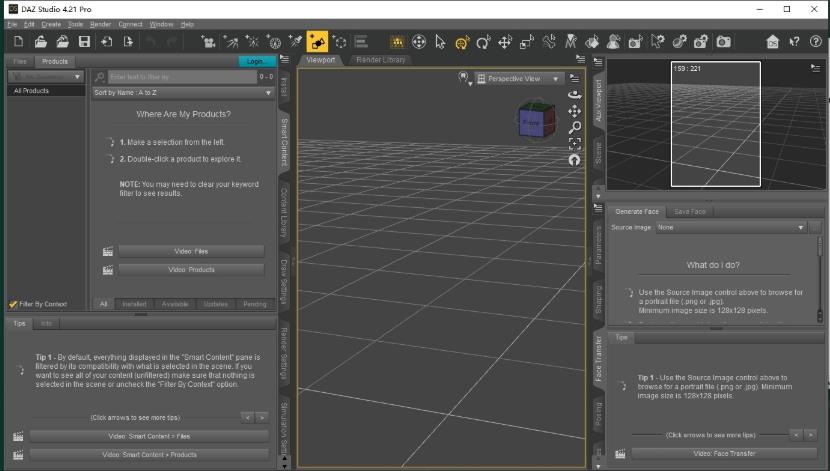This screenshot has width=830, height=471.
Task: Select the Node Selection arrow tool
Action: point(440,42)
